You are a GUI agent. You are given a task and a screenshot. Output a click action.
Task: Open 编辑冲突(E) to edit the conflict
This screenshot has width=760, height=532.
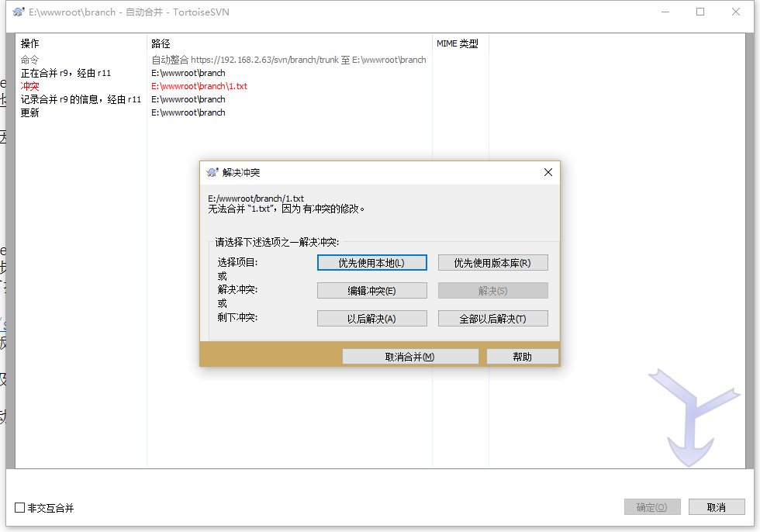[x=371, y=291]
